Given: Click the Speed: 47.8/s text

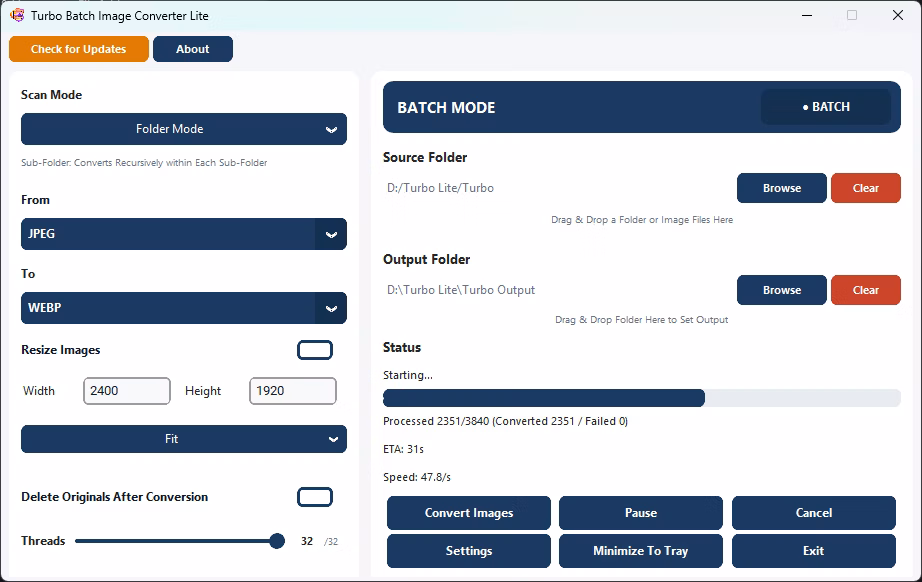Looking at the screenshot, I should click(x=417, y=477).
